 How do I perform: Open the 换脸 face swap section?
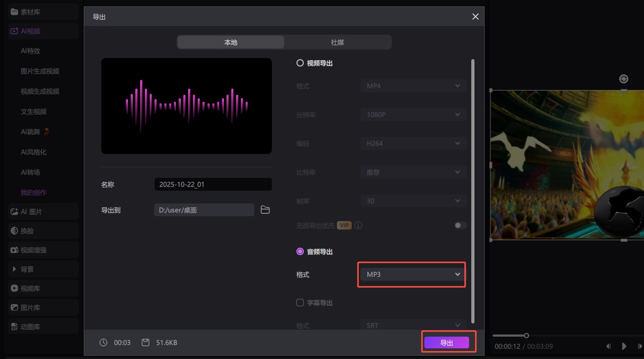click(27, 231)
